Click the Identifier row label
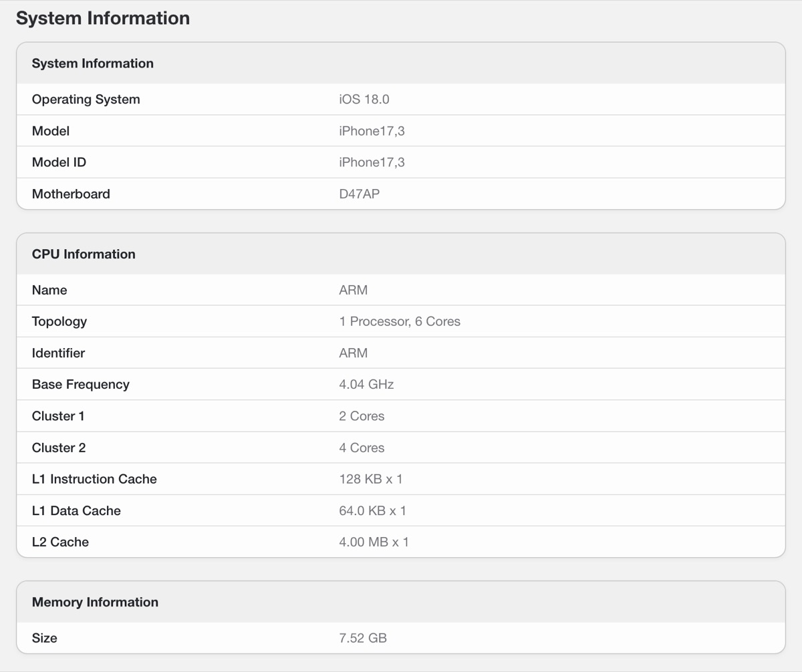 (x=58, y=353)
